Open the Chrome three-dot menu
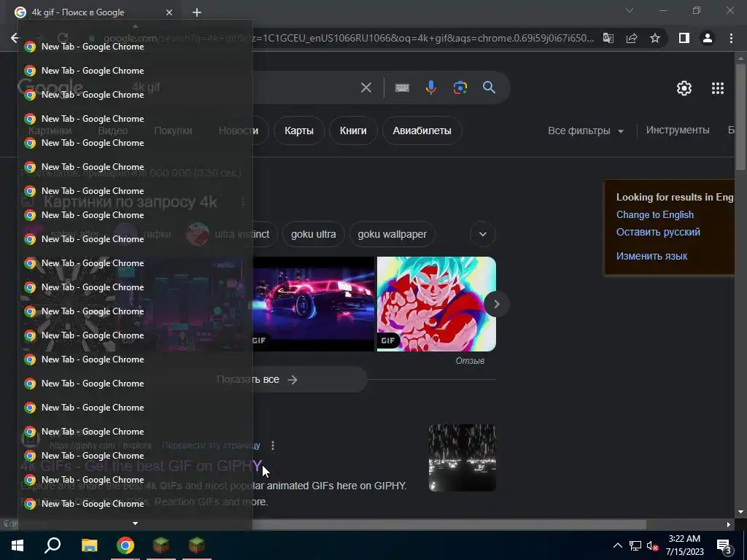This screenshot has width=747, height=560. click(x=731, y=38)
